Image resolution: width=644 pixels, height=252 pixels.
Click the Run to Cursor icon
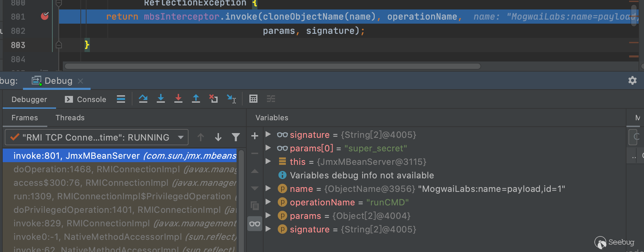[x=231, y=99]
